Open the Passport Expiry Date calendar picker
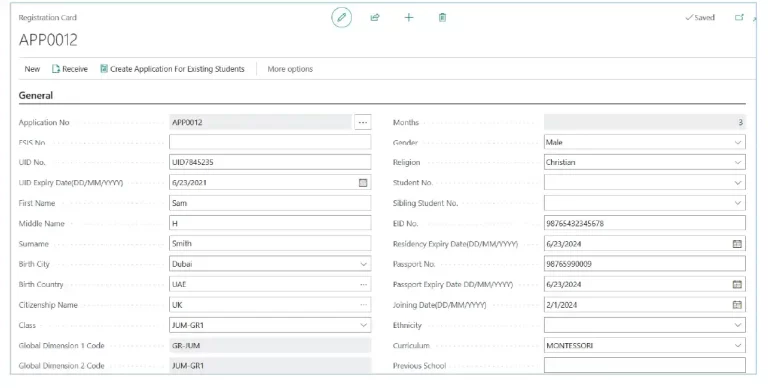This screenshot has width=768, height=388. 737,285
